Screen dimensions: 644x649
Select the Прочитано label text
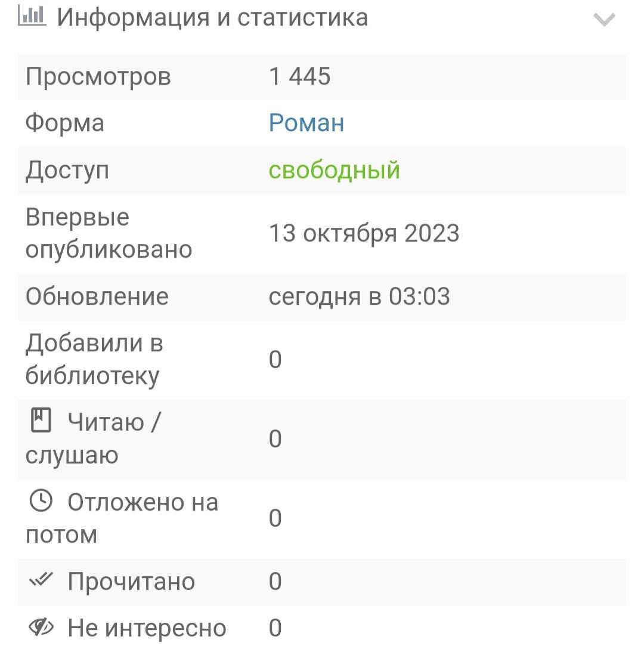click(131, 582)
